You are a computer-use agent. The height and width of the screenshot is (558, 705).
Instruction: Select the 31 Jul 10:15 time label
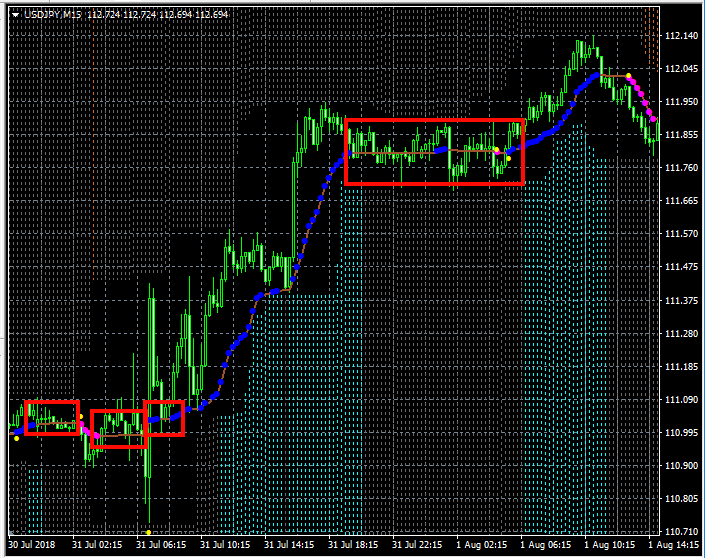(x=225, y=545)
